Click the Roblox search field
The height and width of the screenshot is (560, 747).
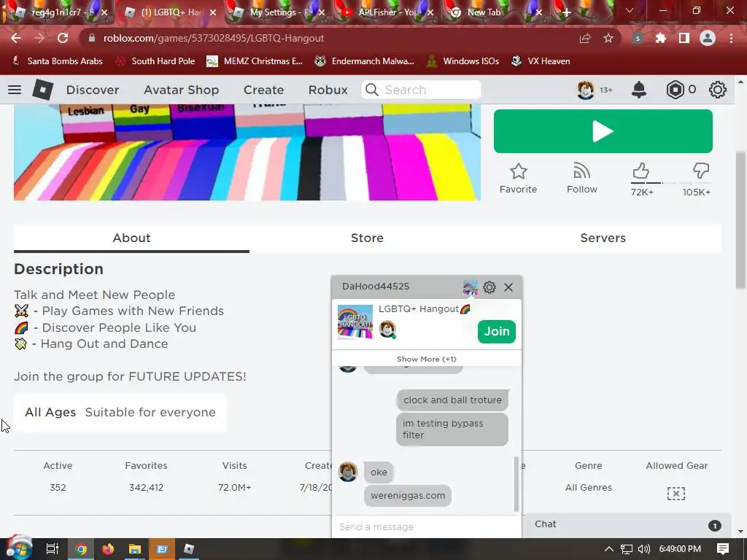[x=421, y=90]
